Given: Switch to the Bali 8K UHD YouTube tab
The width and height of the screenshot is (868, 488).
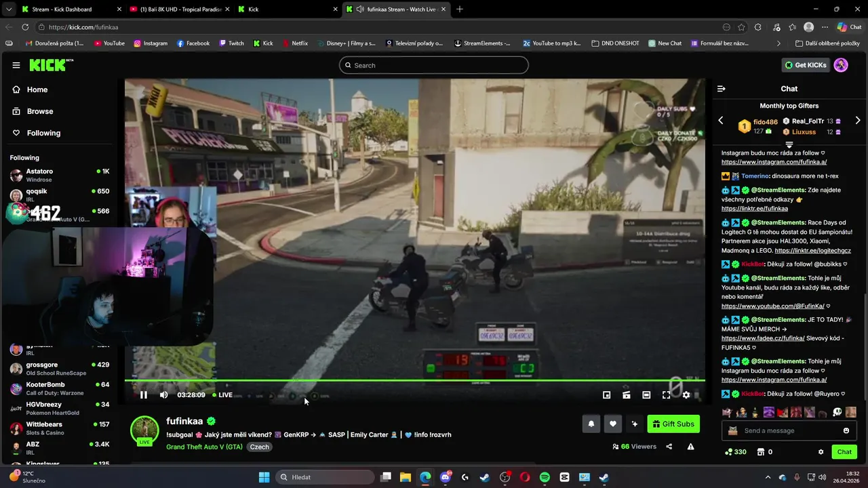Looking at the screenshot, I should pos(178,9).
